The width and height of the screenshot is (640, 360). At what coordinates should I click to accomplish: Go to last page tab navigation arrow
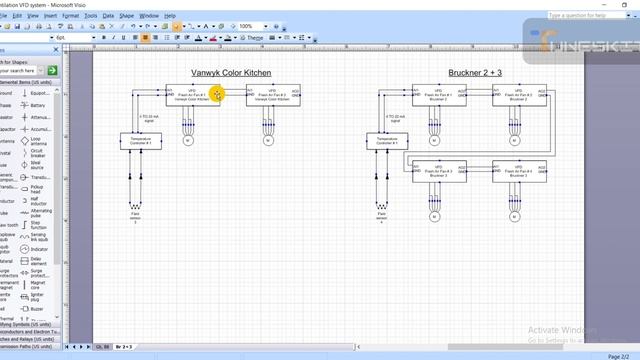coord(88,347)
